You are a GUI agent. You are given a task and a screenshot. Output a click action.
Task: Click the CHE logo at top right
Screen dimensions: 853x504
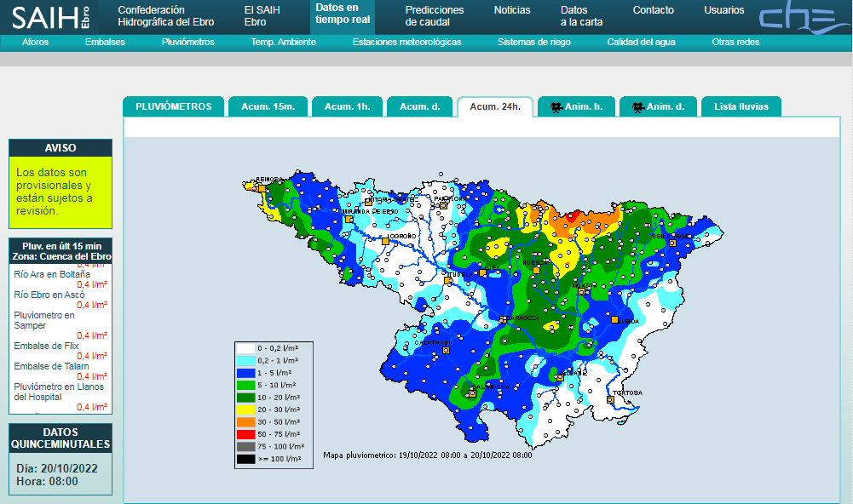pyautogui.click(x=804, y=17)
